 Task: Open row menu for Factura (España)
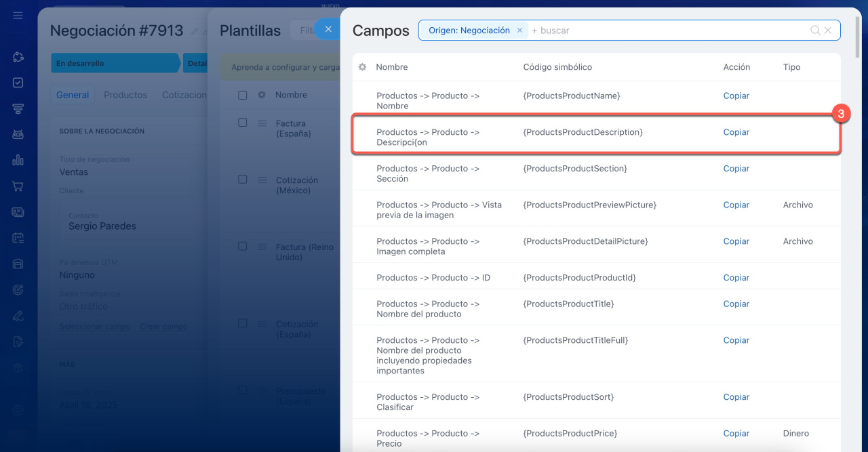tap(262, 123)
